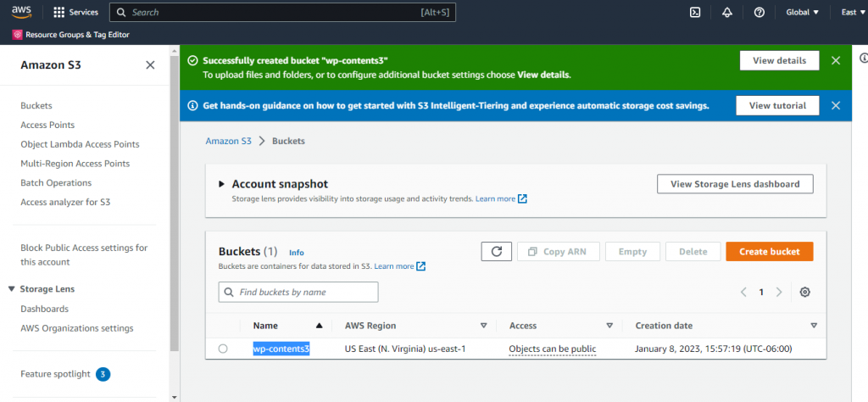The height and width of the screenshot is (402, 868).
Task: Open Buckets in the sidebar
Action: click(x=36, y=105)
